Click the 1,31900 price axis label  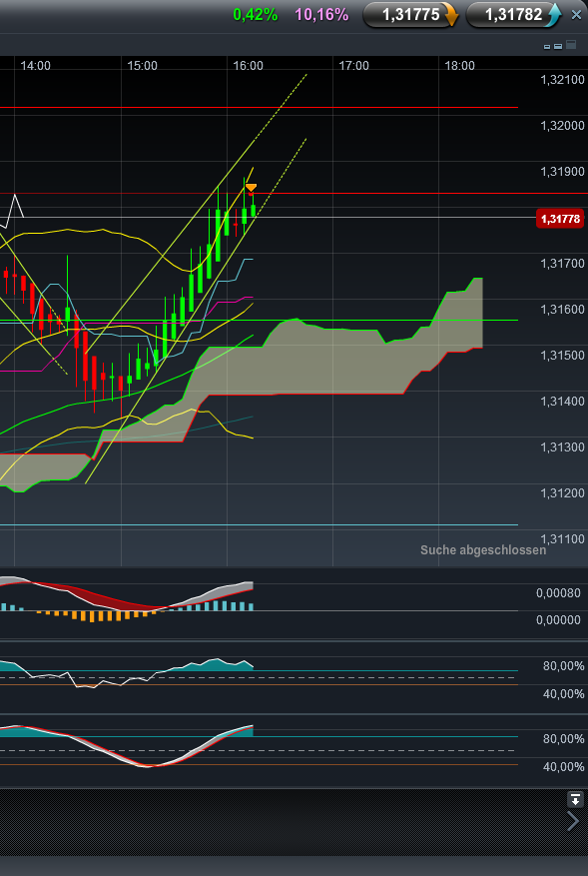coord(562,172)
